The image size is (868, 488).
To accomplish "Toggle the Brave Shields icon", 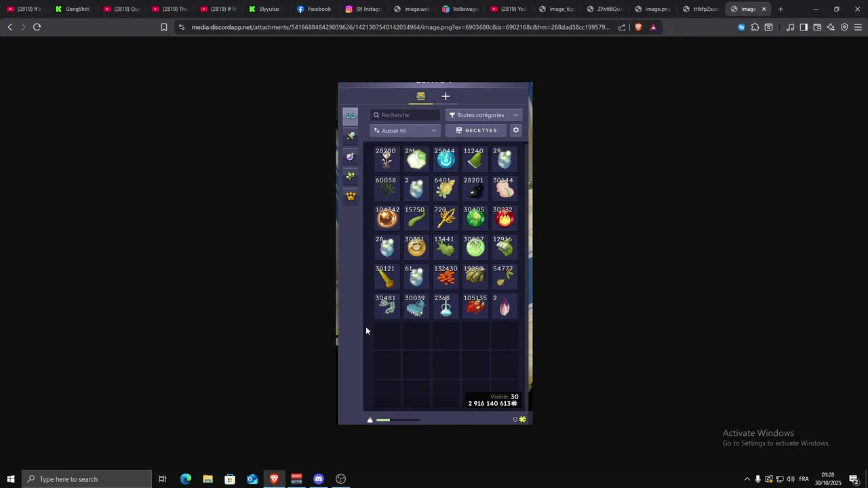I will [x=638, y=27].
